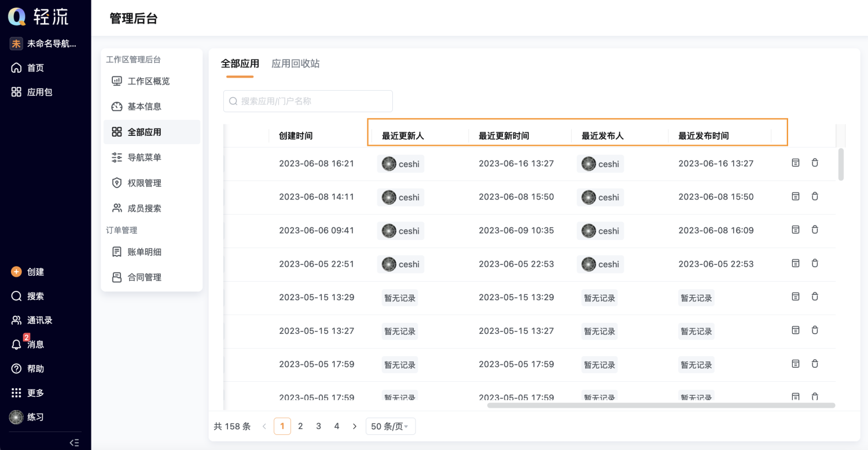Click updater ceshi in 2023-06-08 16:21 row
Screen dimensions: 868x450
click(x=401, y=164)
